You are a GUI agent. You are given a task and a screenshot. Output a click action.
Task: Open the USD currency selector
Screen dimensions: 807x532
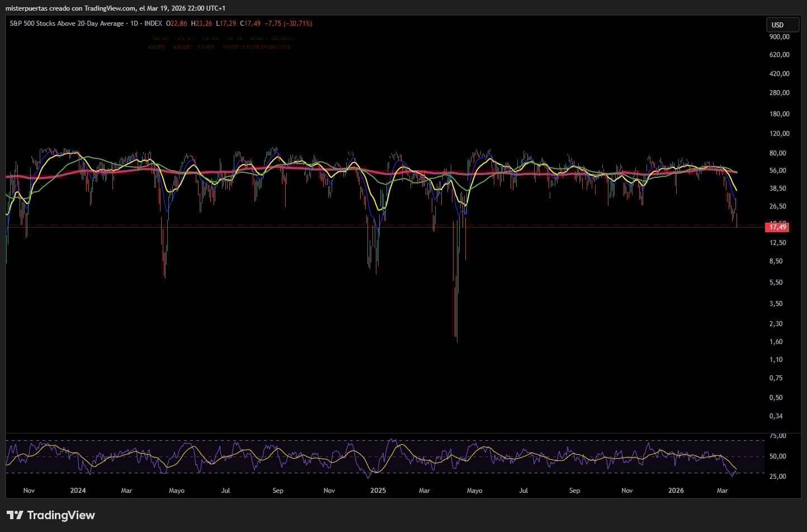782,25
